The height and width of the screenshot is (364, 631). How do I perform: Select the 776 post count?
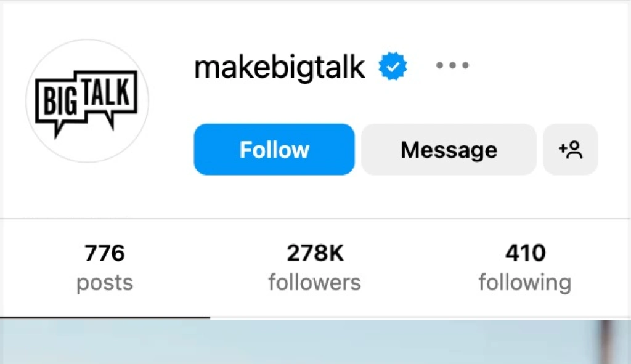click(x=105, y=253)
